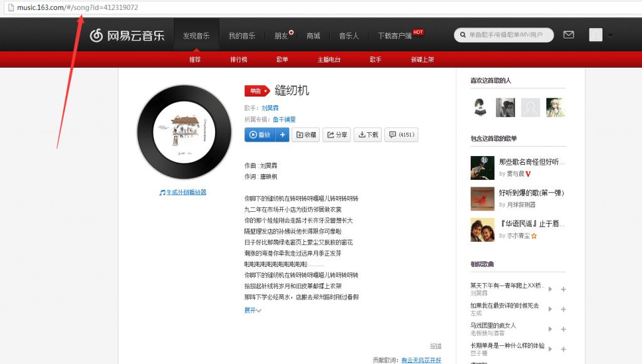Viewport: 642px width, 364px height.
Task: Add 马戏团里的疯女人 to playlist
Action: (x=564, y=330)
